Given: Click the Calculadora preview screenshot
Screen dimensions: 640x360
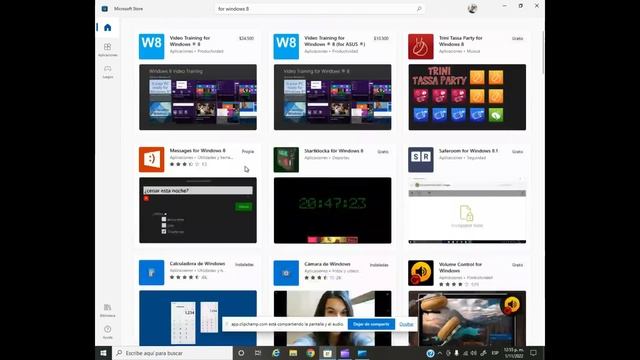Looking at the screenshot, I should 198,318.
